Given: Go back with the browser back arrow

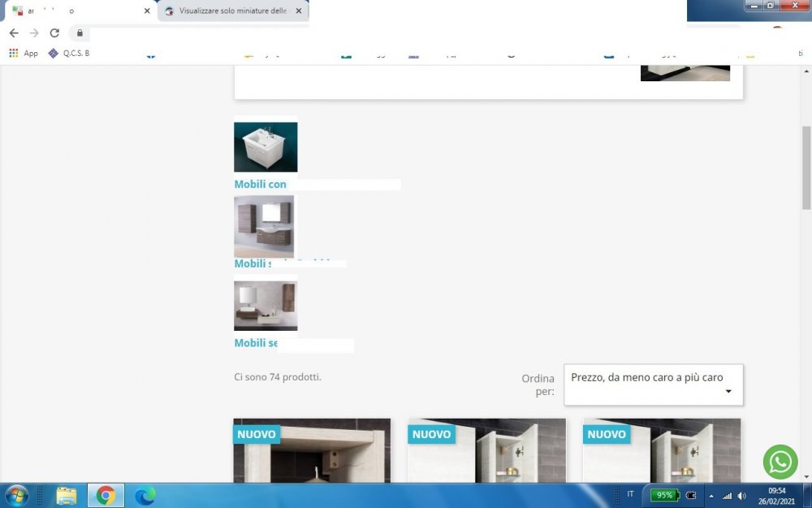Looking at the screenshot, I should [x=14, y=33].
